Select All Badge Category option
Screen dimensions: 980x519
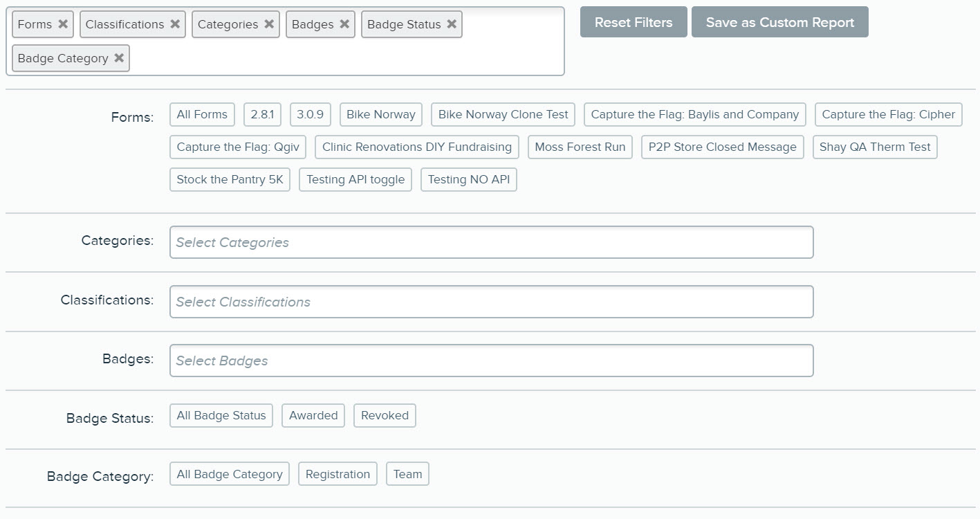230,474
